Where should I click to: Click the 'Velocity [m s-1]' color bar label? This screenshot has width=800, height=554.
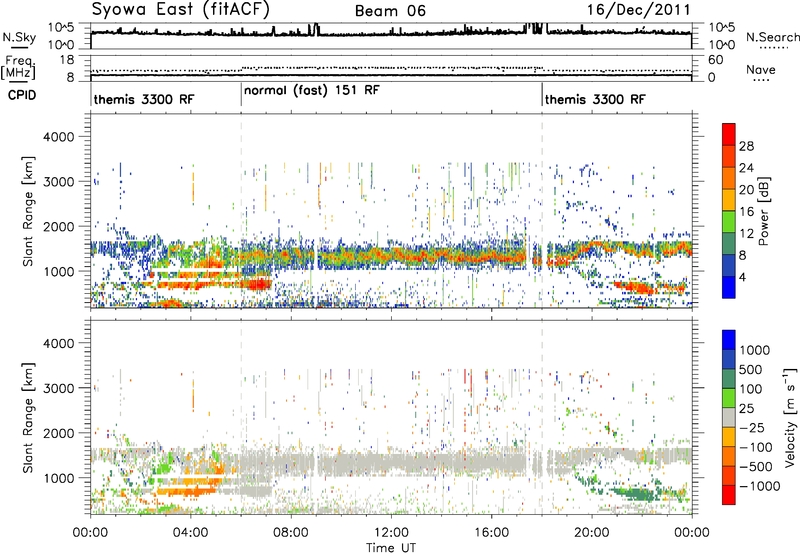click(790, 417)
